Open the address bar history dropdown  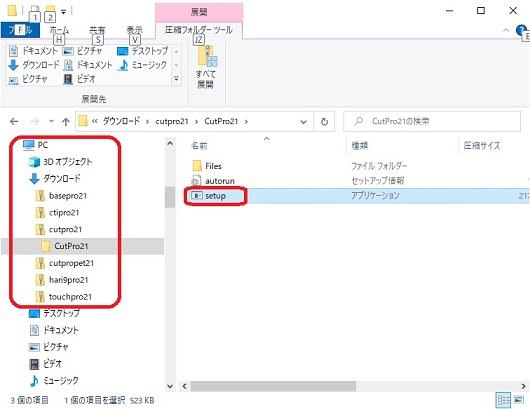[x=304, y=122]
